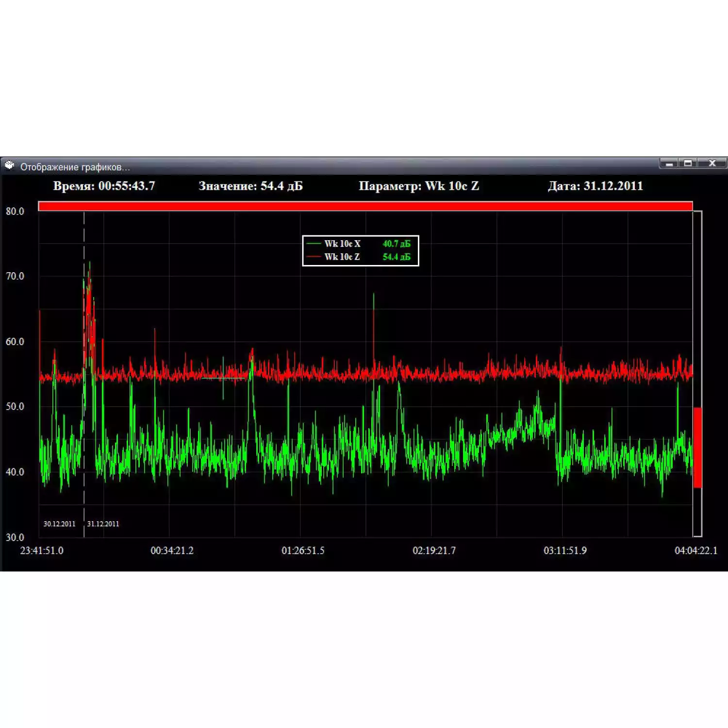Maximize the graph display window

(x=688, y=164)
